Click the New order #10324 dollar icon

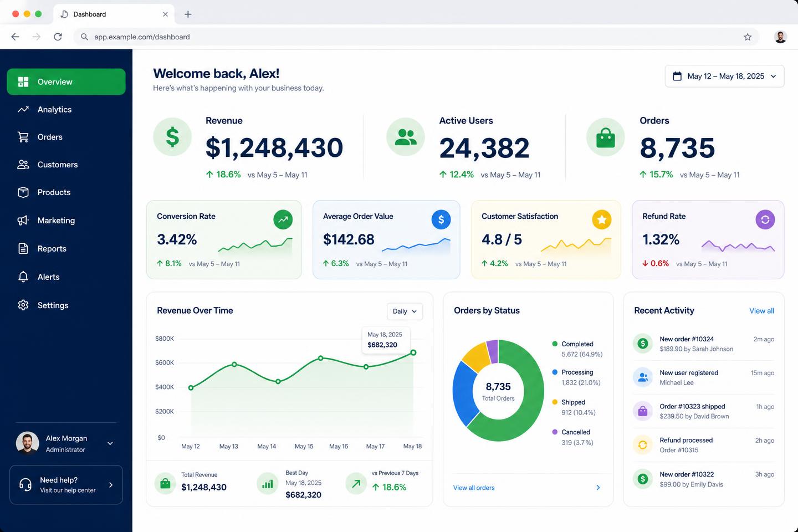pos(643,344)
